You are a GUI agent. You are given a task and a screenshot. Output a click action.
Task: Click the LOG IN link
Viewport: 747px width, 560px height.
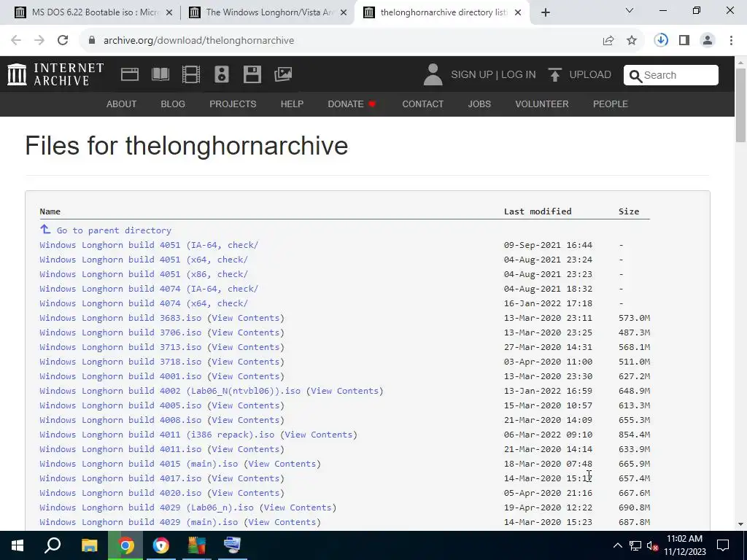coord(519,75)
